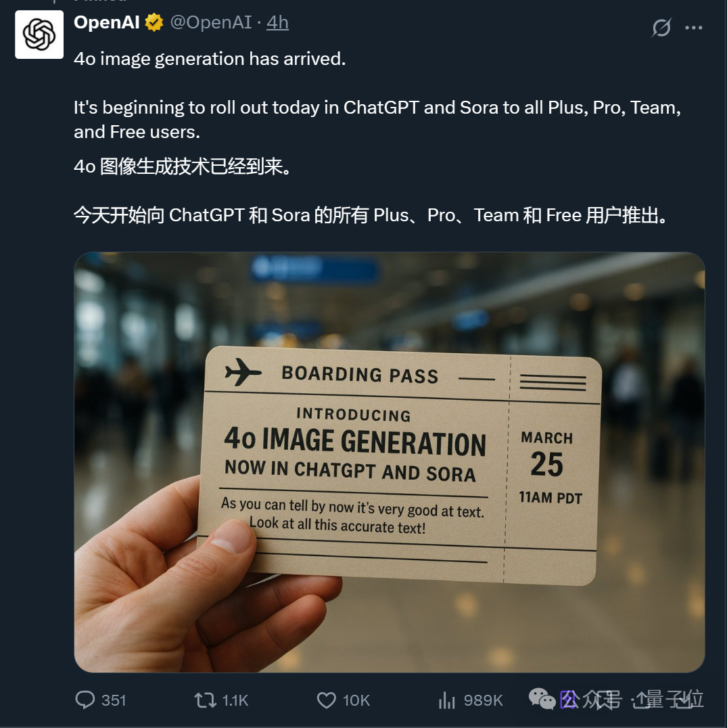
Task: Click the 351 replies count
Action: pyautogui.click(x=114, y=700)
